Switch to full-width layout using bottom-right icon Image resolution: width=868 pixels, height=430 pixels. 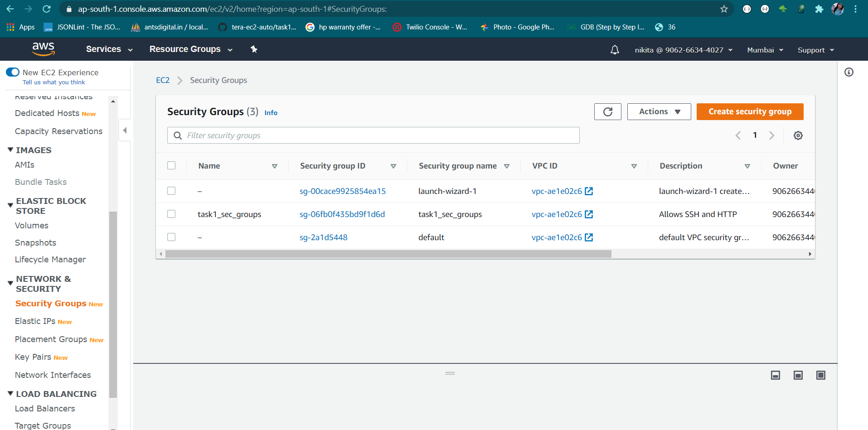[821, 375]
